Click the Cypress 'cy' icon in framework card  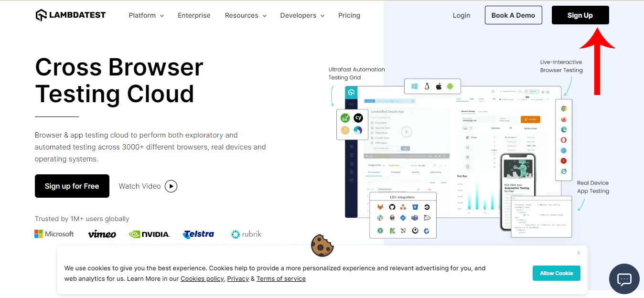click(x=358, y=118)
